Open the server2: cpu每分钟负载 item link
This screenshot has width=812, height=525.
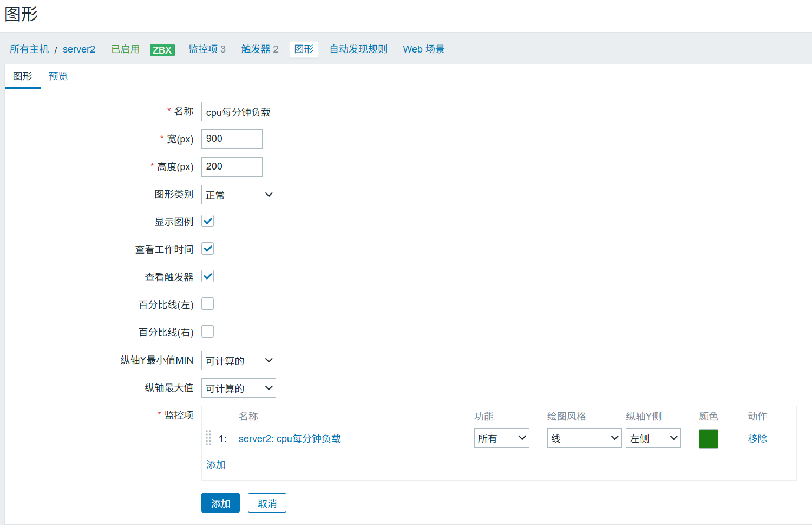(290, 439)
